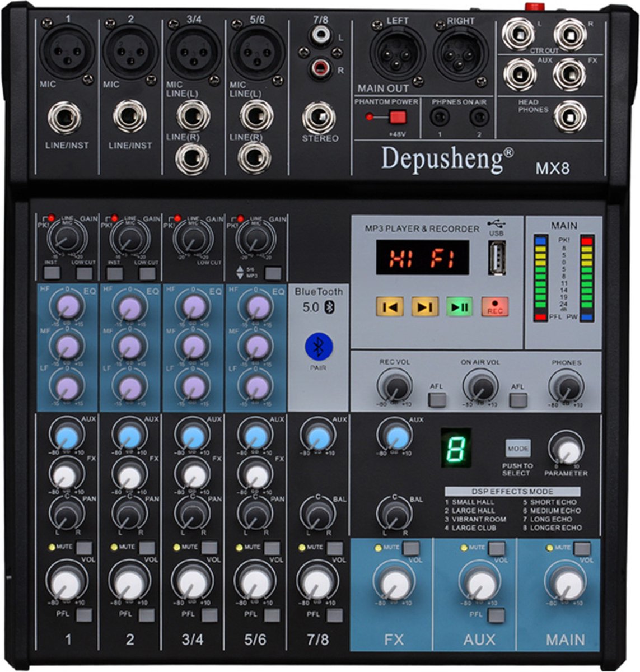Viewport: 640px width, 672px height.
Task: Adjust the MAIN VOL knob
Action: pyautogui.click(x=567, y=584)
